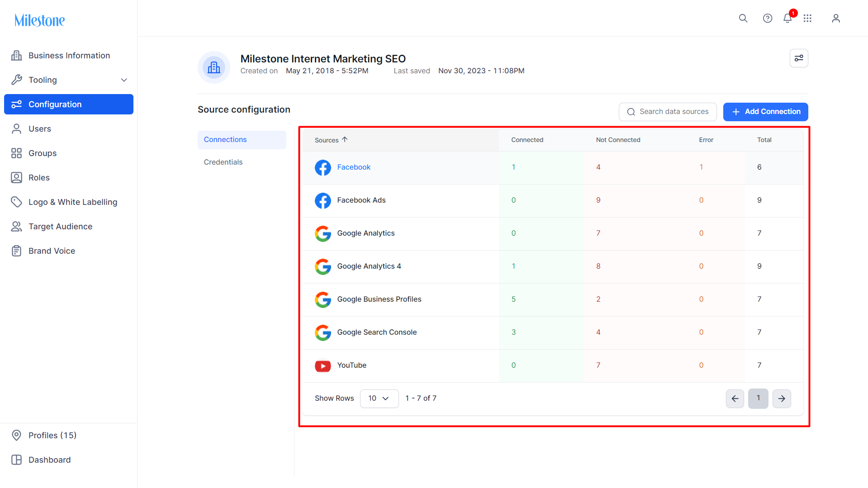Click the Business Information building icon
The image size is (868, 488).
[x=17, y=56]
